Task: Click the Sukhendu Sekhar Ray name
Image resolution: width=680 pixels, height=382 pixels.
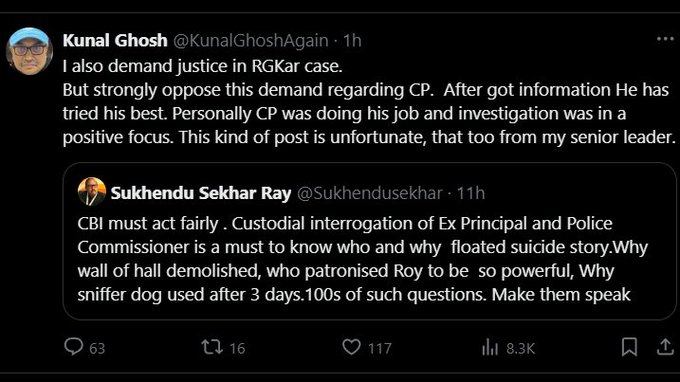Action: (x=201, y=193)
